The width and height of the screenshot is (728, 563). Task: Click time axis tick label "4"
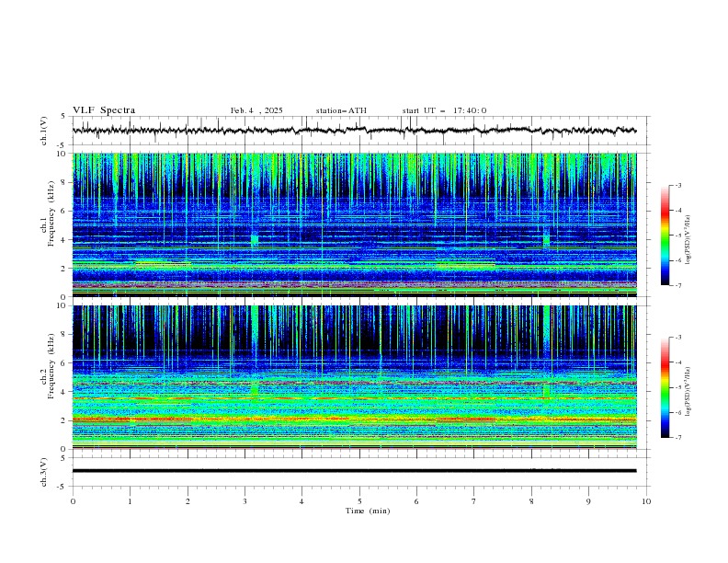coord(301,501)
